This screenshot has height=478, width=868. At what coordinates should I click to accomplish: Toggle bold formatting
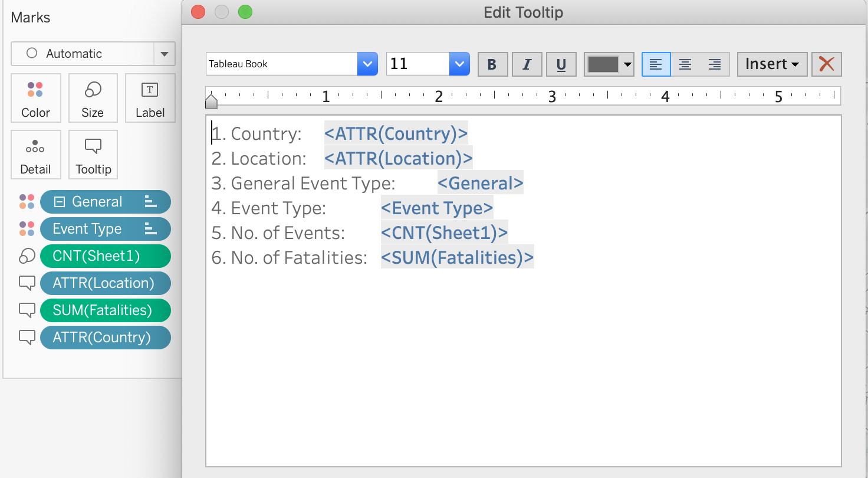[492, 64]
